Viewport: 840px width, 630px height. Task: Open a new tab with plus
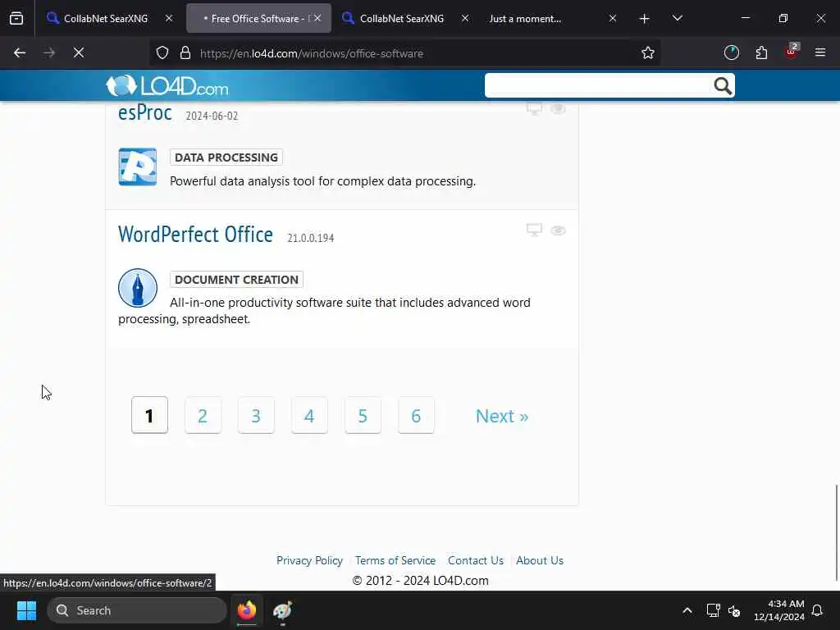click(645, 19)
